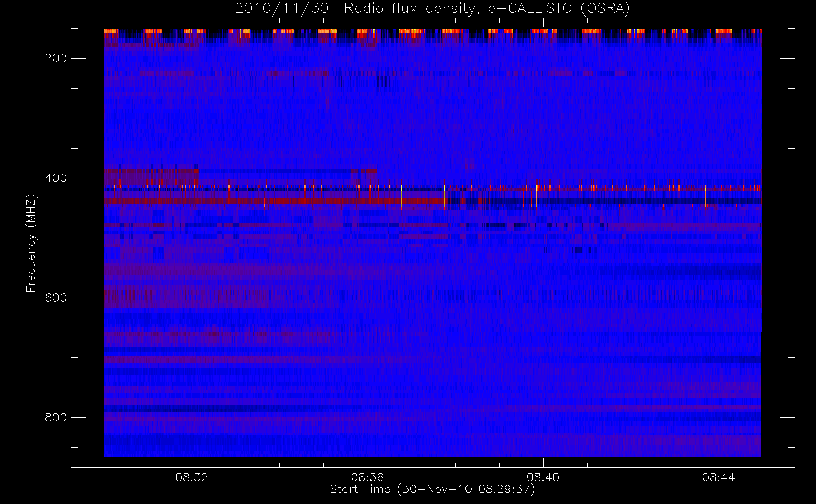This screenshot has width=816, height=504.
Task: Click the 200 frequency tick label
Action: pyautogui.click(x=55, y=58)
